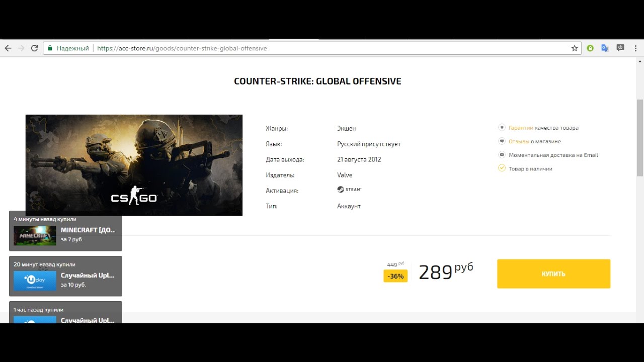Image resolution: width=644 pixels, height=362 pixels.
Task: Click the 'за 7 руб.' price text
Action: pyautogui.click(x=72, y=239)
